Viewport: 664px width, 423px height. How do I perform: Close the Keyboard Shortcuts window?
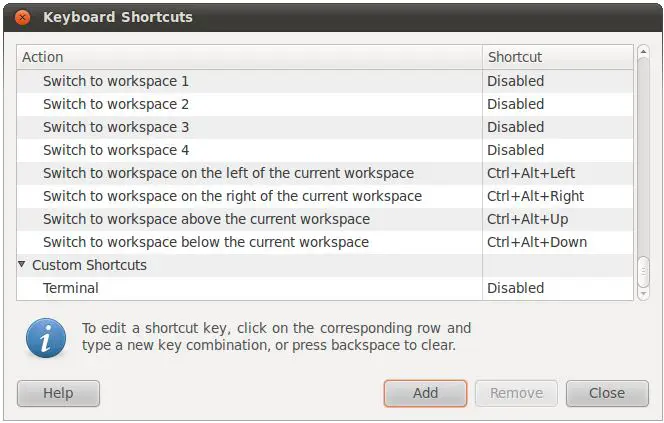(x=22, y=17)
